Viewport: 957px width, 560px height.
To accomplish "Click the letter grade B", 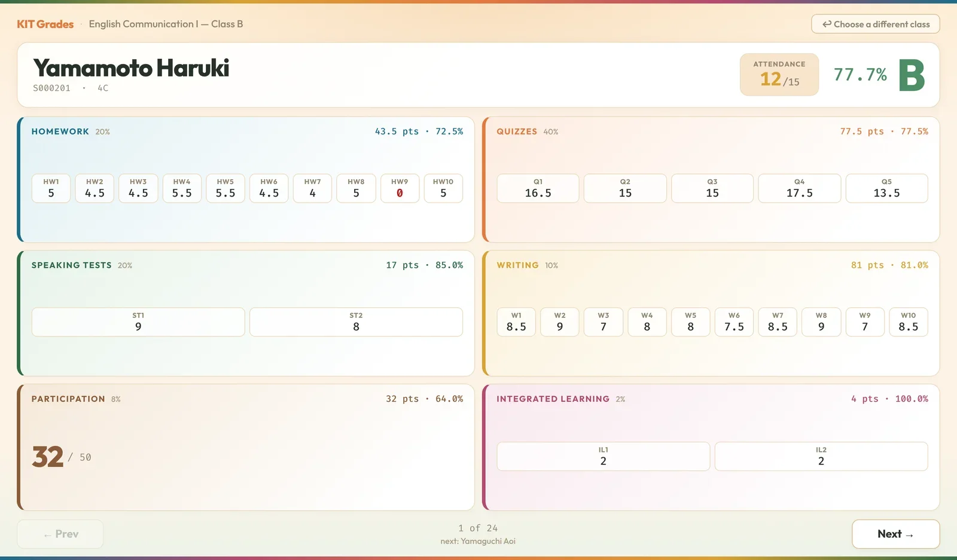I will (x=912, y=75).
